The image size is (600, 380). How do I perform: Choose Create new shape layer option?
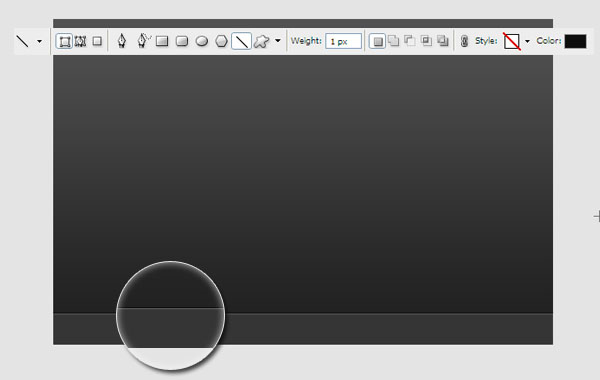pyautogui.click(x=377, y=41)
